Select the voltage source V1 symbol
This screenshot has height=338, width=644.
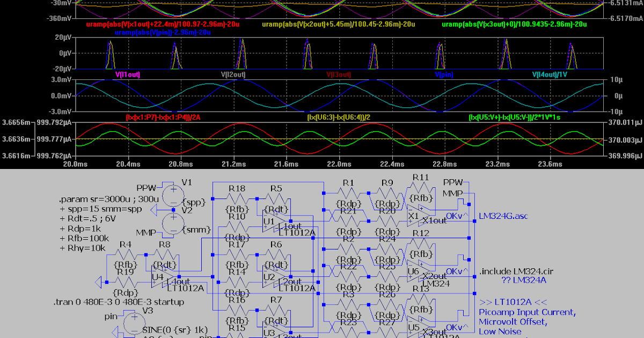coord(173,195)
